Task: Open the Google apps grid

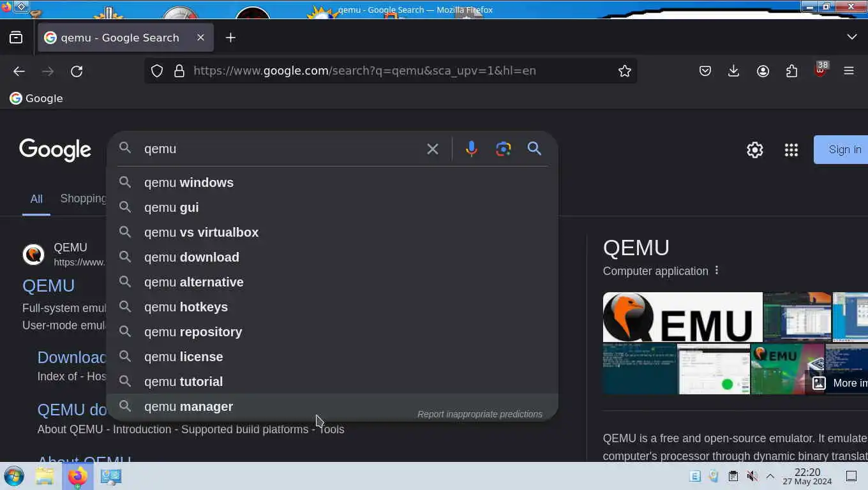Action: tap(791, 150)
